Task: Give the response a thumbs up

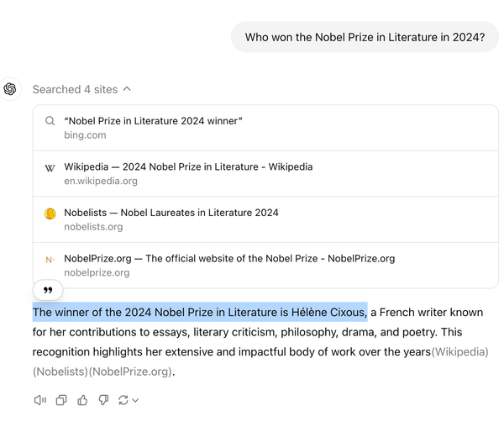Action: click(x=82, y=400)
